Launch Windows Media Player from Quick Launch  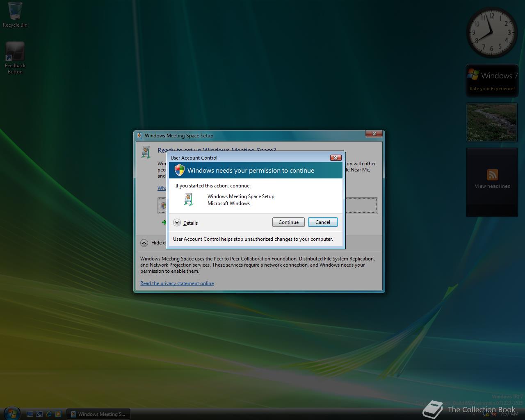tap(58, 414)
